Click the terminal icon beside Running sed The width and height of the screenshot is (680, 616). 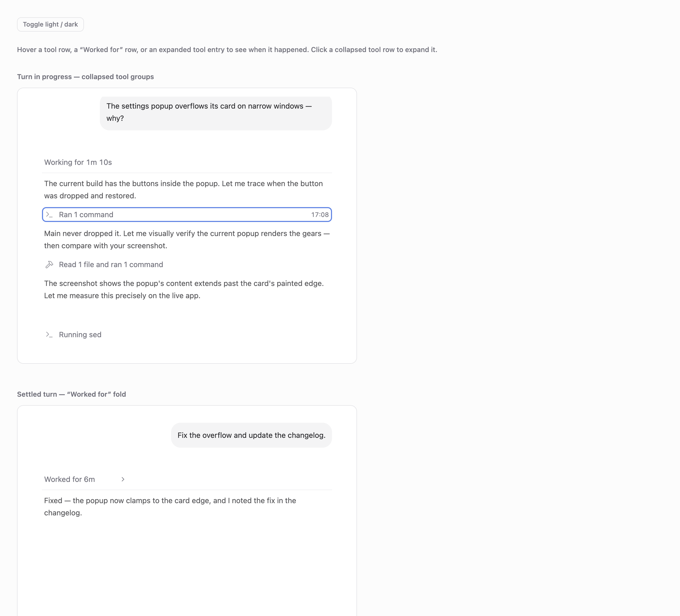pyautogui.click(x=50, y=335)
